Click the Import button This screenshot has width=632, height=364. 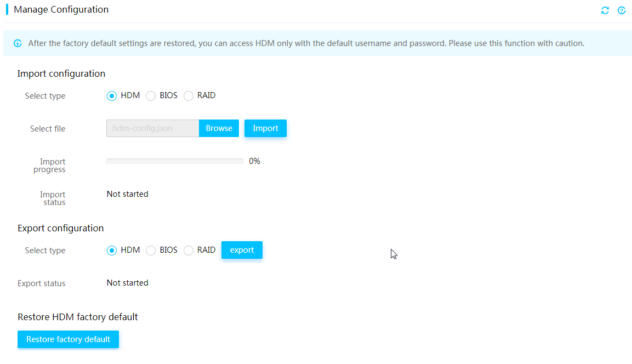tap(265, 128)
